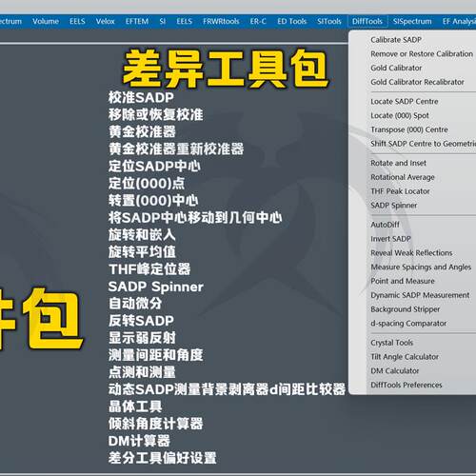The height and width of the screenshot is (476, 476).
Task: Open Crystal Tools
Action: [391, 343]
